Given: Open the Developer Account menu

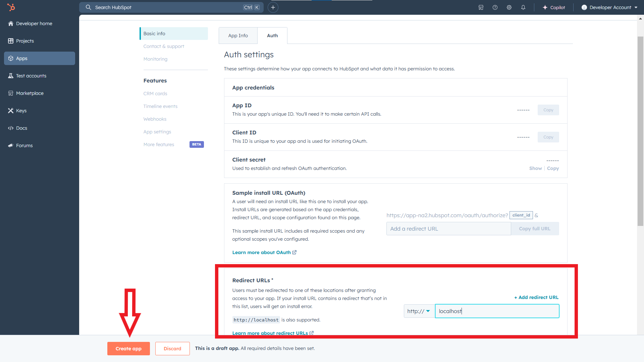Looking at the screenshot, I should coord(609,7).
